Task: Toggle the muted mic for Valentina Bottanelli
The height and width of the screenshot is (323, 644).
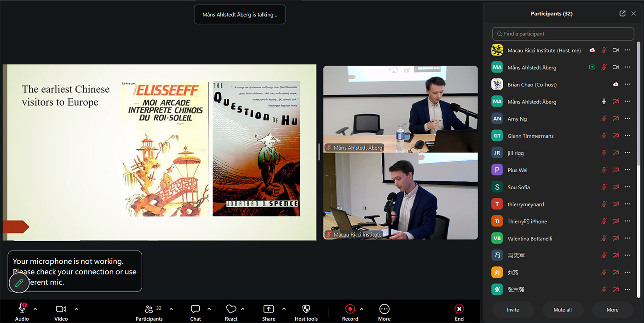Action: (x=604, y=238)
